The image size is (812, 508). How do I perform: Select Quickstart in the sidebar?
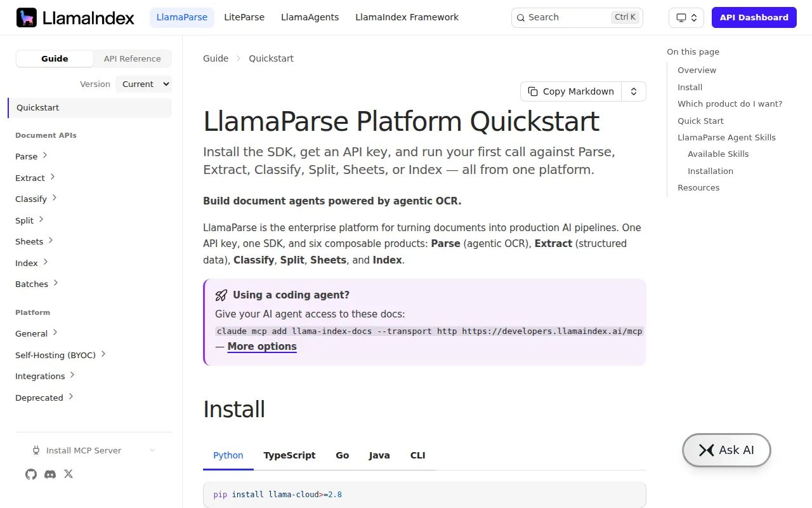[x=90, y=108]
